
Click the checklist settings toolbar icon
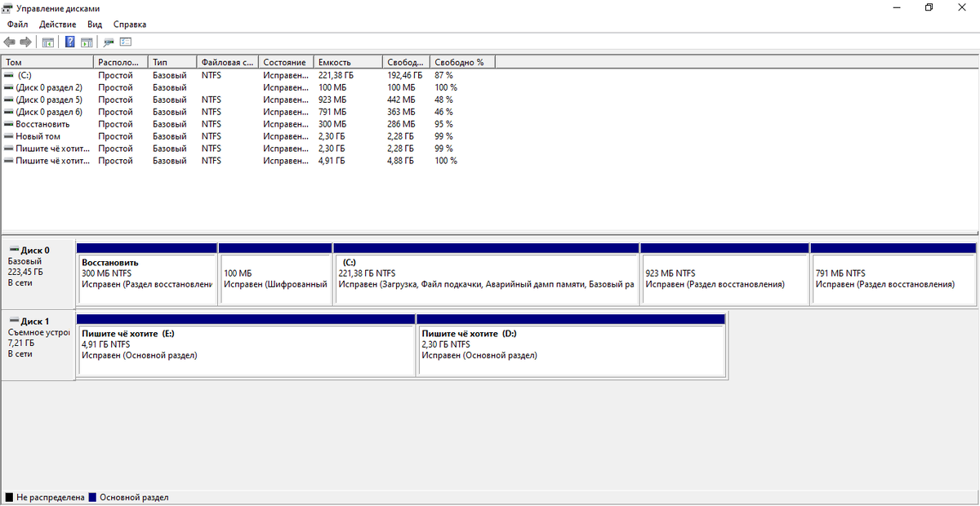[x=126, y=42]
